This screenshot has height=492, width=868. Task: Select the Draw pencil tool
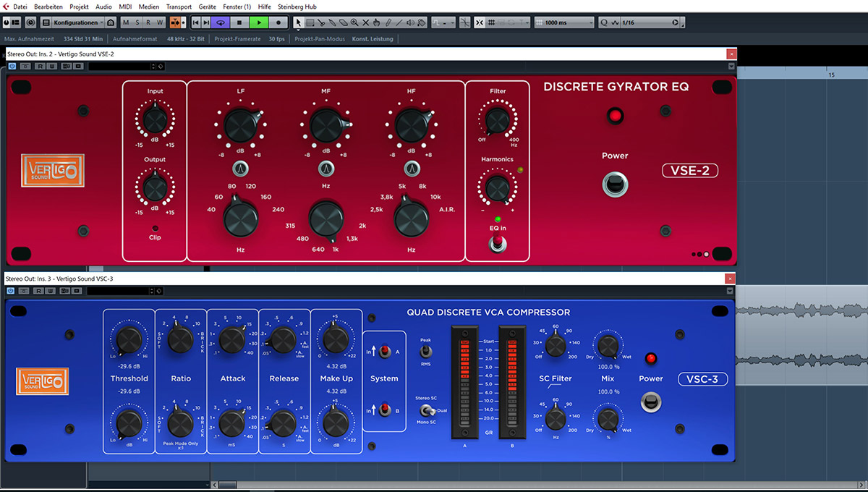pos(388,22)
